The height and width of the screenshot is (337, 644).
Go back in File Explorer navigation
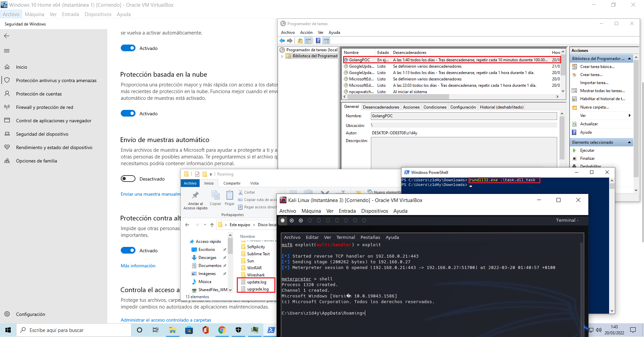[x=187, y=225]
